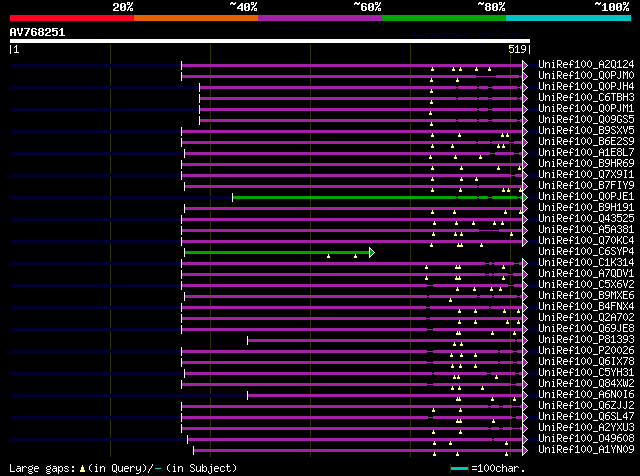The height and width of the screenshot is (476, 640).
Task: Click the text UniRef100_P81393
Action: coord(586,340)
